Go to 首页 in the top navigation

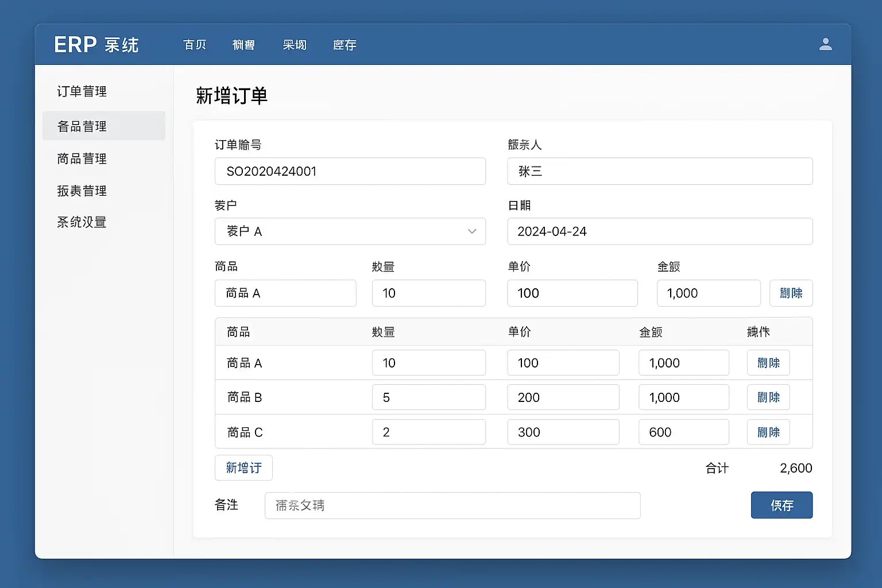click(x=195, y=45)
